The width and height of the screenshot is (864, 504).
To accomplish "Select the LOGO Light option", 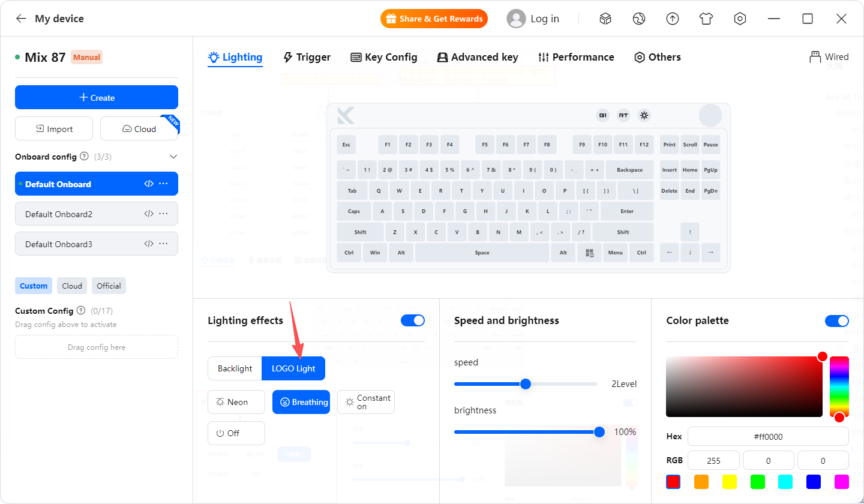I will 293,368.
